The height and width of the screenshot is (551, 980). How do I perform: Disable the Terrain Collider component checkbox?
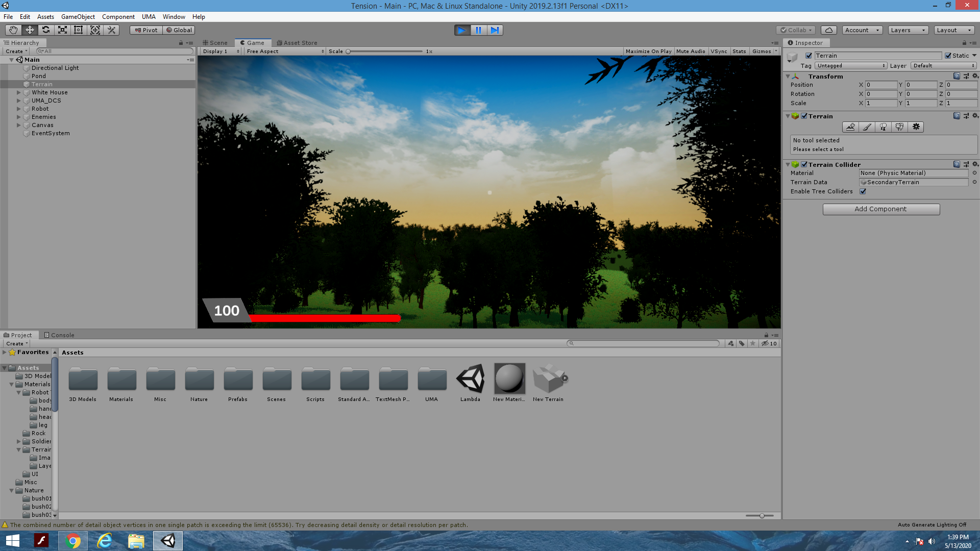[804, 164]
